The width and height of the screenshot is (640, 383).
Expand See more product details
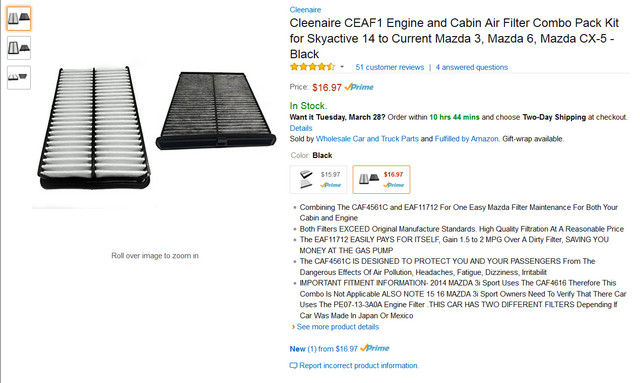[338, 327]
